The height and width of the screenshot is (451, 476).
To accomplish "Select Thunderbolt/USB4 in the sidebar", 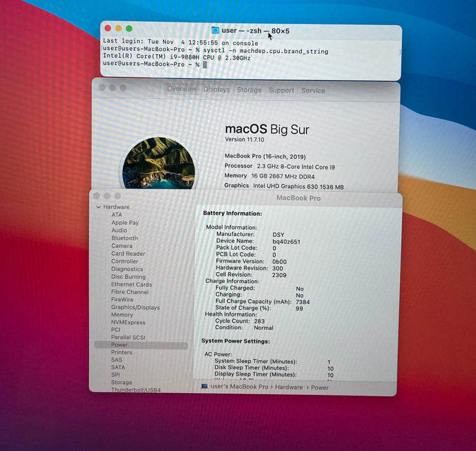I will tap(135, 390).
